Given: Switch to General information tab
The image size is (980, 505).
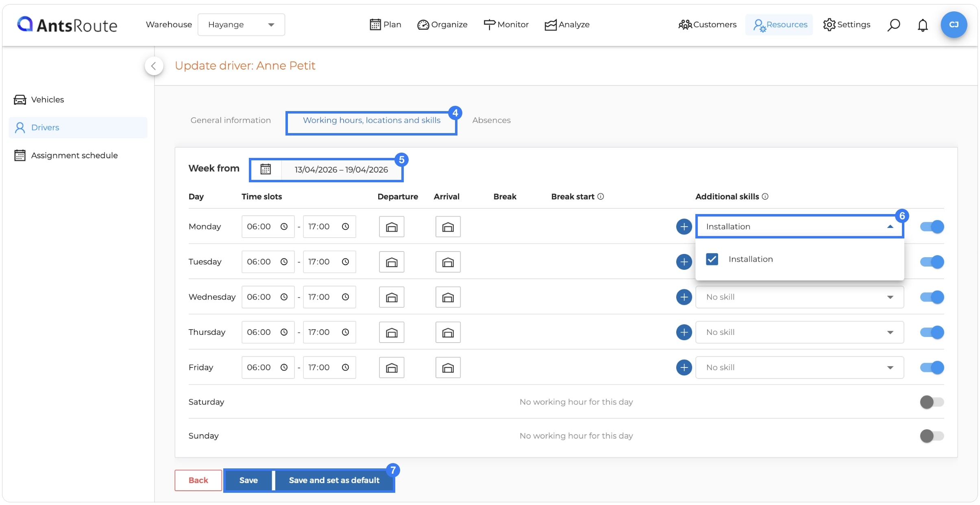Looking at the screenshot, I should (231, 120).
